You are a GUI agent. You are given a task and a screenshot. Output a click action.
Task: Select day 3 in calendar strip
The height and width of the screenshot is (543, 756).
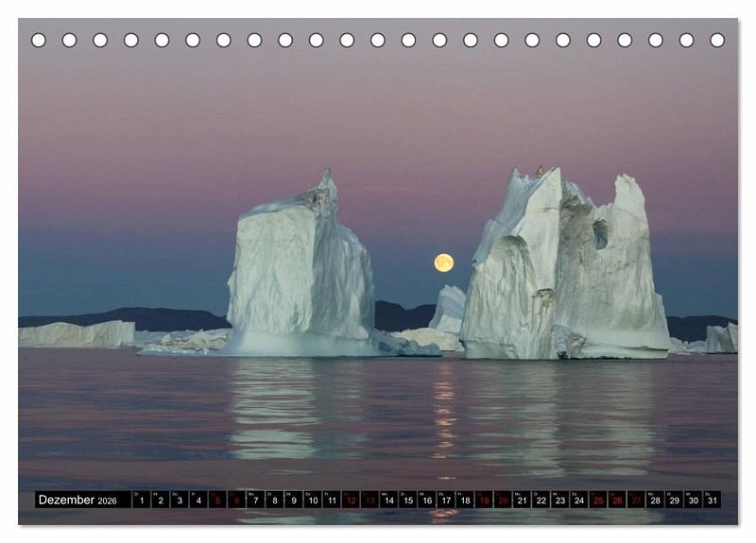[x=180, y=500]
